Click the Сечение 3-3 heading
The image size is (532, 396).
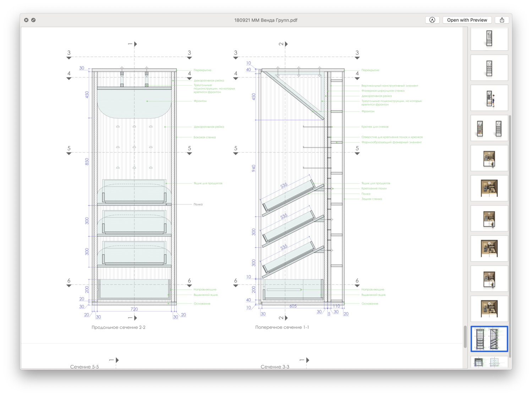click(275, 367)
